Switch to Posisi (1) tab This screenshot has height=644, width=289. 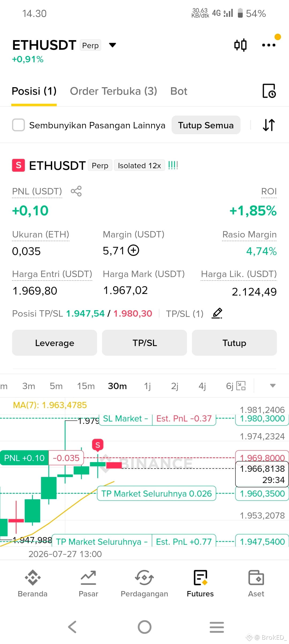pyautogui.click(x=34, y=91)
